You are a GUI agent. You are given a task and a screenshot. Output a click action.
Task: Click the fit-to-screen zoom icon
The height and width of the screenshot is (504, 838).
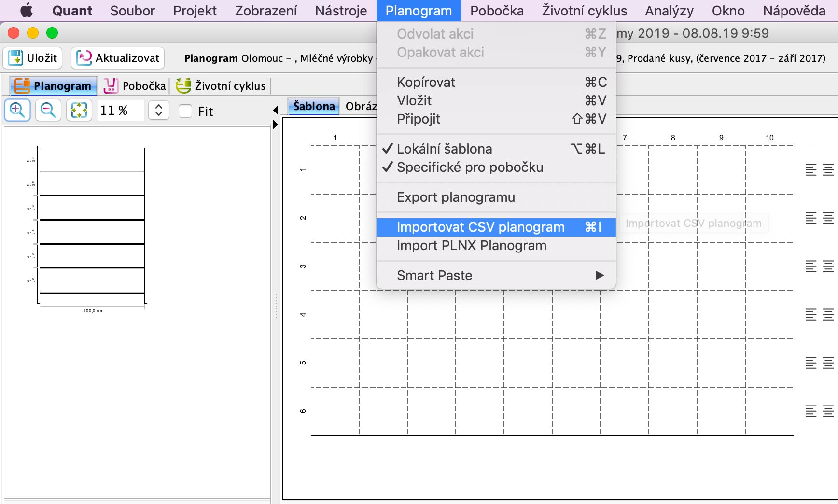pyautogui.click(x=79, y=111)
